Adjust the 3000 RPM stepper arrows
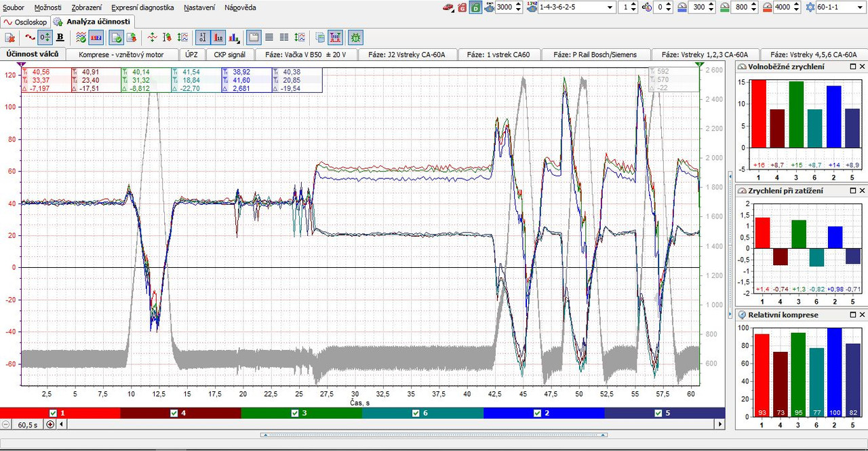This screenshot has width=868, height=451. (519, 7)
